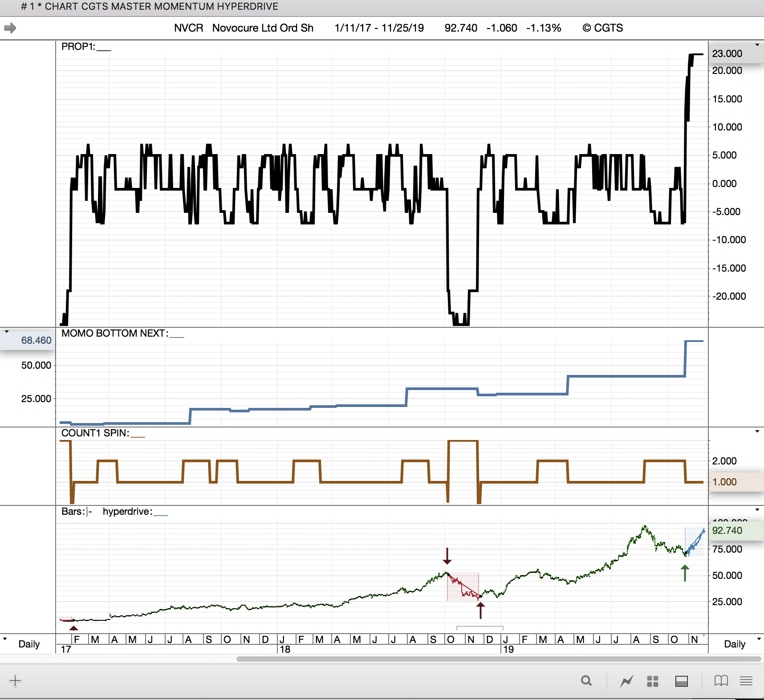Click the Daily label at bottom right
Image resolution: width=764 pixels, height=700 pixels.
click(735, 644)
